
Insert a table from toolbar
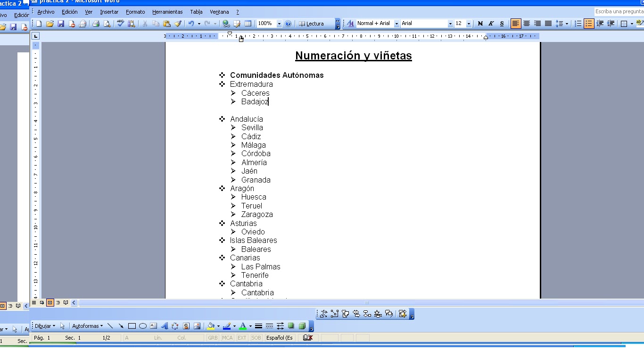248,24
